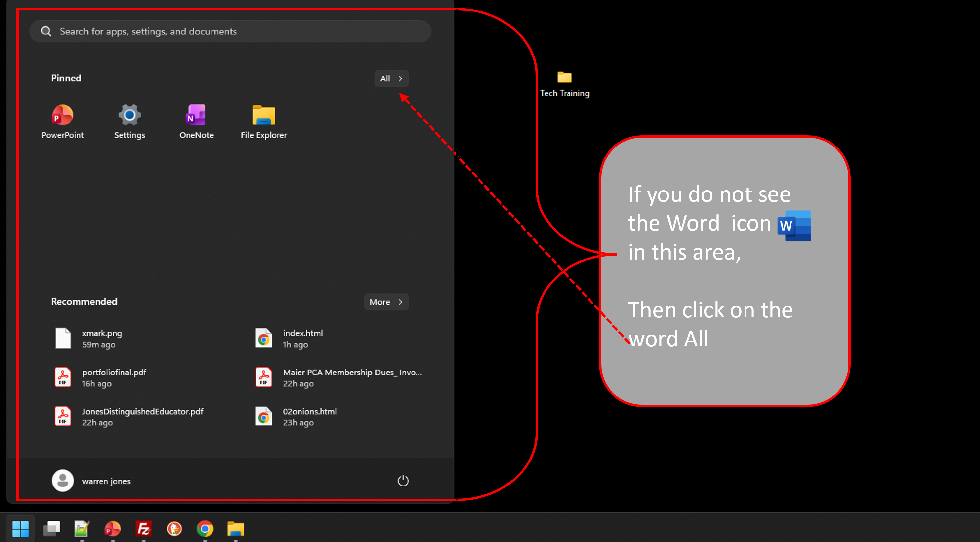
Task: Expand More recommended files
Action: (x=386, y=302)
